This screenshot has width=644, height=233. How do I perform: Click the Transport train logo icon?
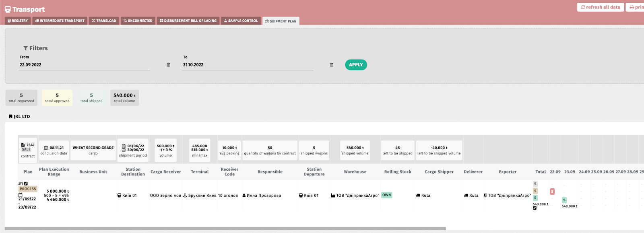coord(8,9)
